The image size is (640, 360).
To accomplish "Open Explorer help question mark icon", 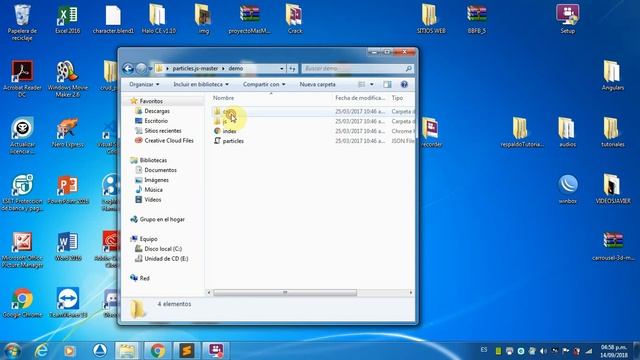I will pos(404,84).
